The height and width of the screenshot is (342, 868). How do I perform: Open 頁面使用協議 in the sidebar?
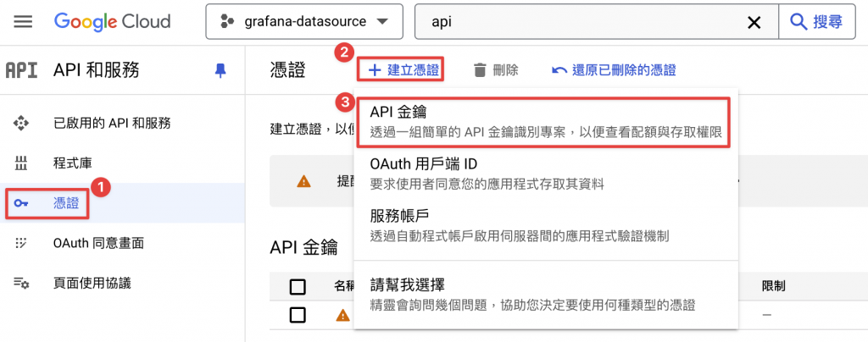click(92, 283)
